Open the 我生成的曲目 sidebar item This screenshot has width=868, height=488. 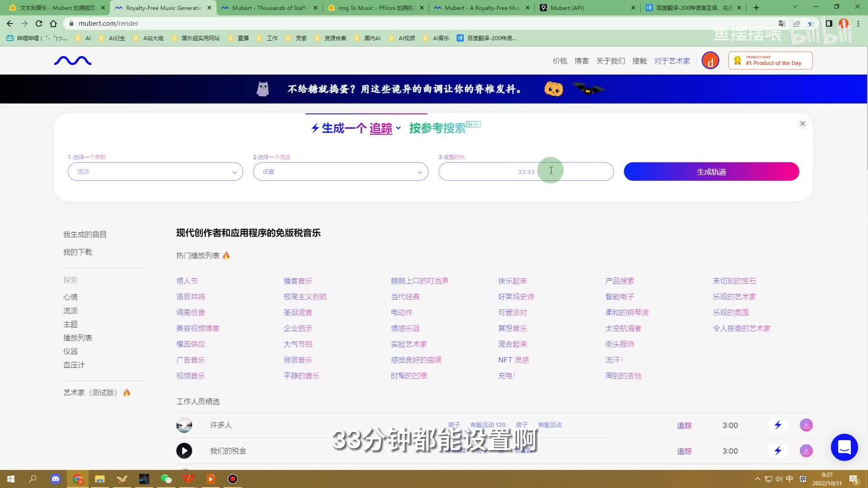[85, 234]
